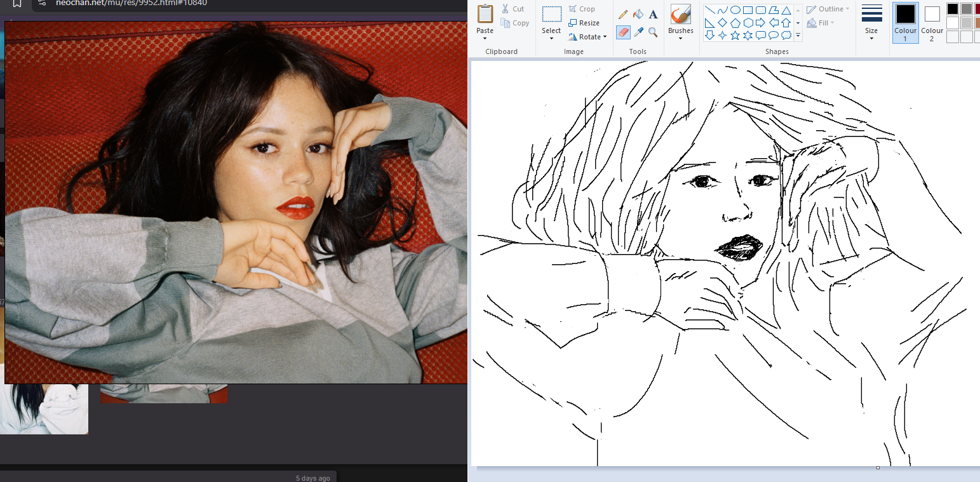The image size is (980, 482).
Task: Open the Size line thickness menu
Action: tap(871, 22)
